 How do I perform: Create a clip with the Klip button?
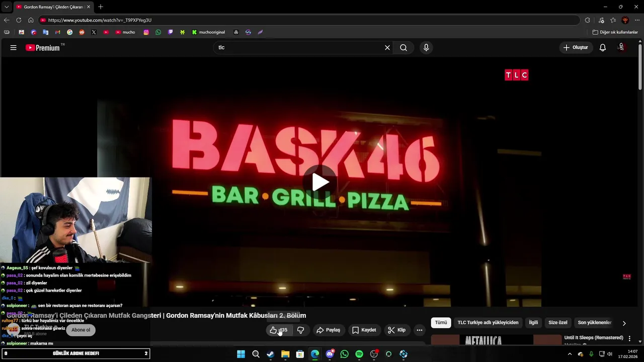(396, 330)
